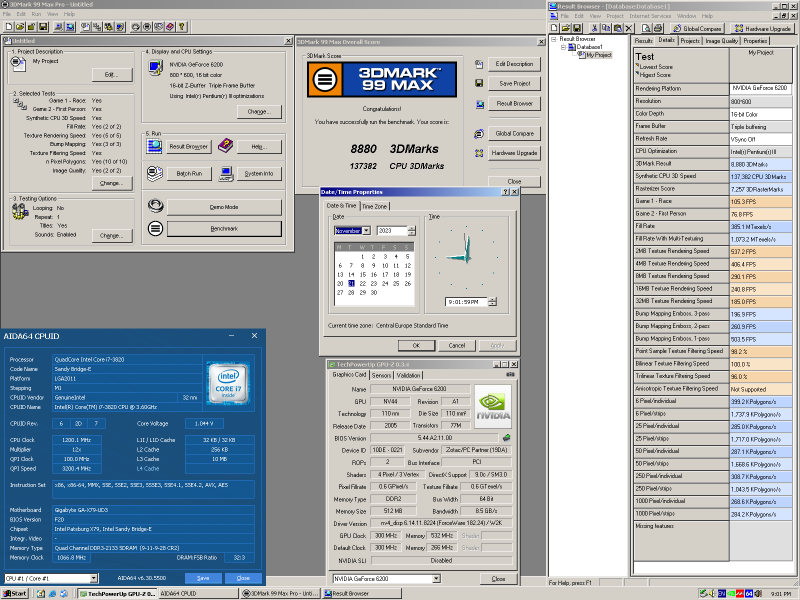This screenshot has width=800, height=600.
Task: Click the Demo Mode button
Action: pos(224,207)
